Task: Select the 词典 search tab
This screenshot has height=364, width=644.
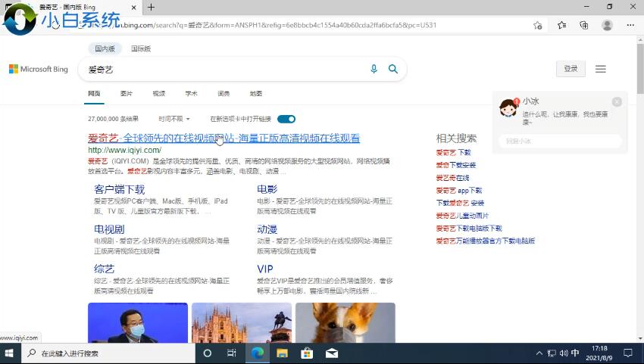Action: [224, 94]
